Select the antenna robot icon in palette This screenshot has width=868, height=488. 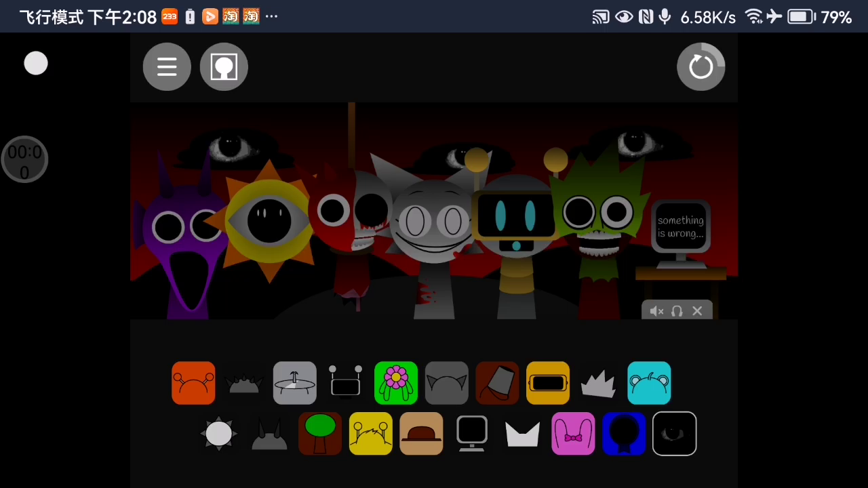(x=345, y=383)
